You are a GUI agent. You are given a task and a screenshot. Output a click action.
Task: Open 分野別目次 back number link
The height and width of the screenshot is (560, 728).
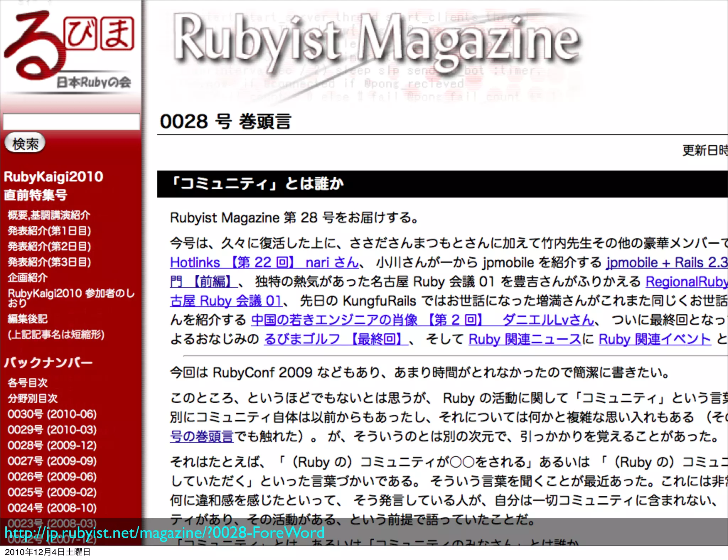point(33,398)
